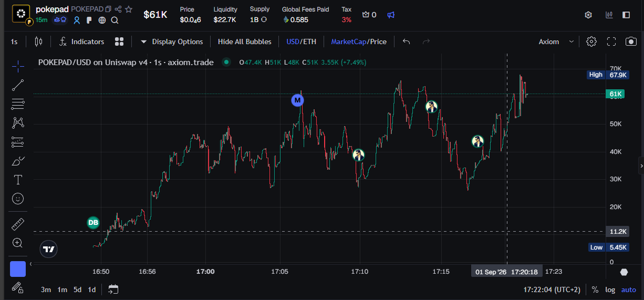Activate the ruler measure tool
This screenshot has height=300, width=644.
point(18,223)
